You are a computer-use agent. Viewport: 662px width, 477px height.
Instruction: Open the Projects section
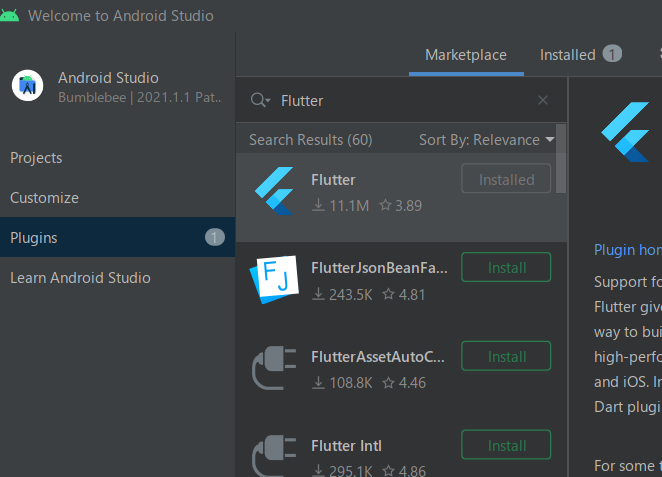[117, 158]
